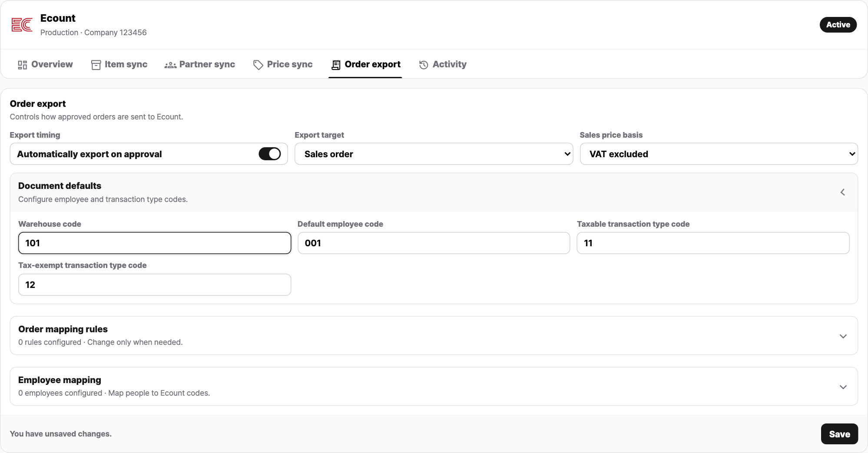Click the Partner sync people icon
This screenshot has width=868, height=453.
click(170, 65)
